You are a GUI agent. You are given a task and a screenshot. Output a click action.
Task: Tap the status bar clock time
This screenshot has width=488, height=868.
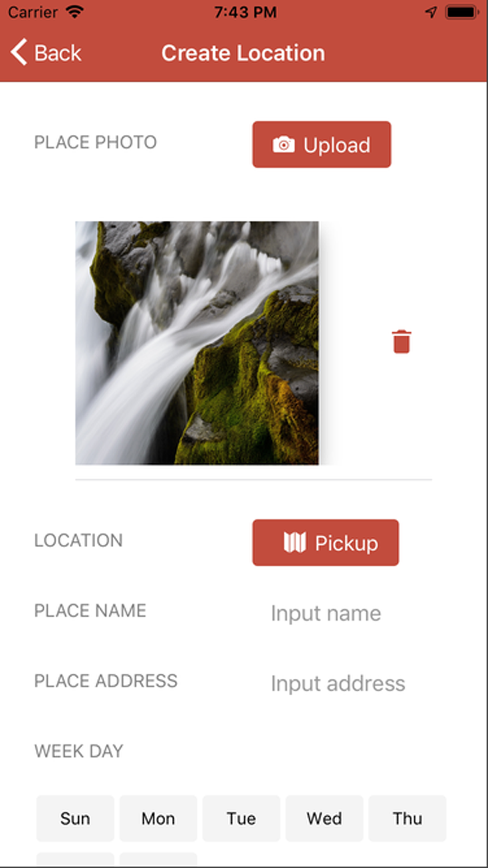click(245, 12)
